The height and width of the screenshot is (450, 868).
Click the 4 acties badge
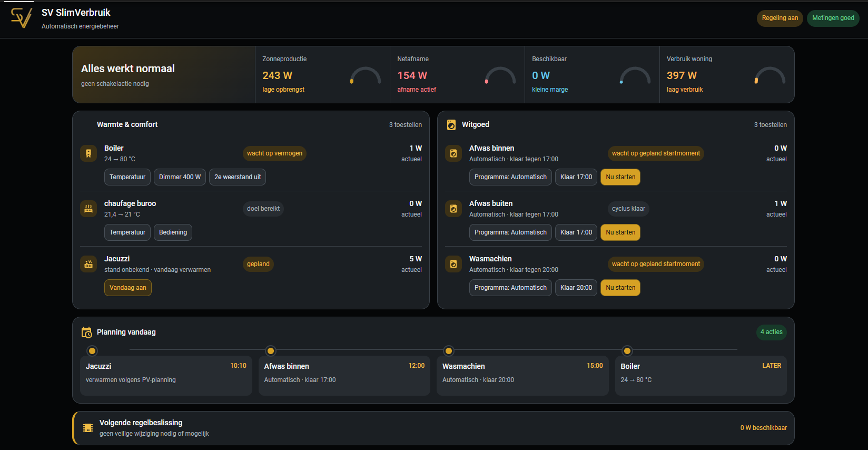[x=772, y=332]
